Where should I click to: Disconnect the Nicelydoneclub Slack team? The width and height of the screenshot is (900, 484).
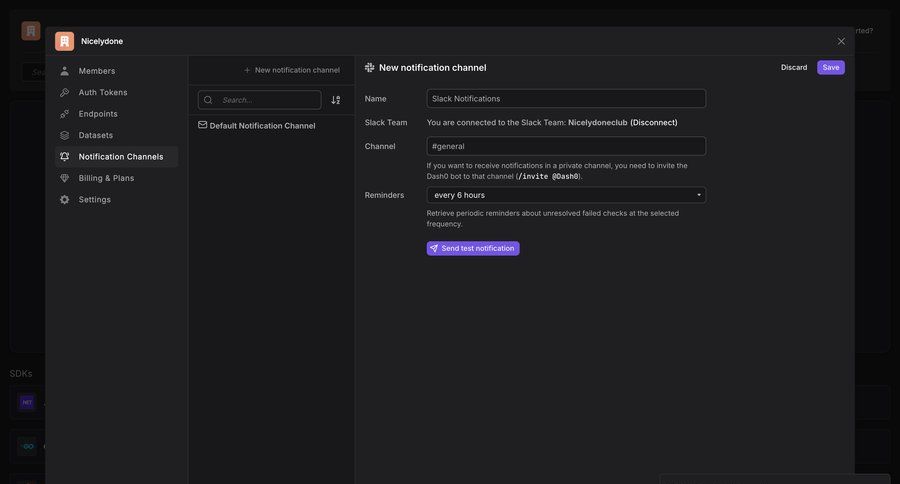tap(653, 122)
